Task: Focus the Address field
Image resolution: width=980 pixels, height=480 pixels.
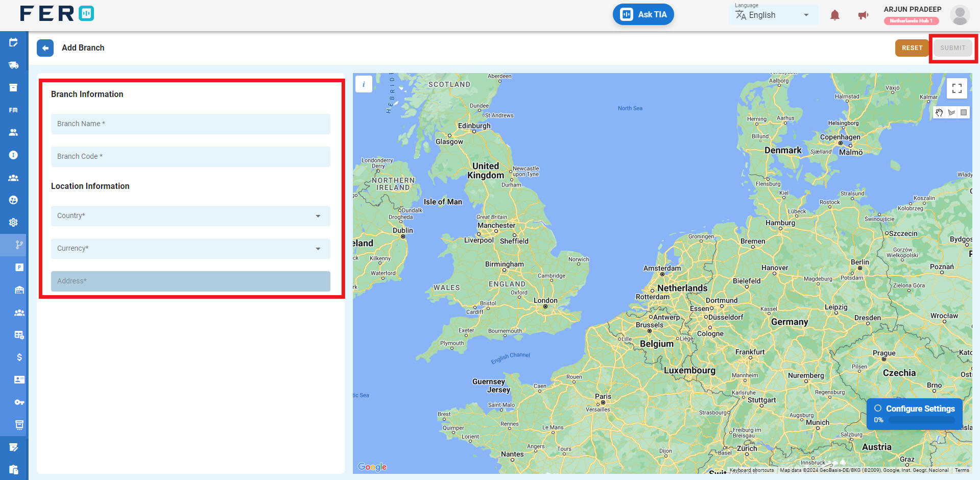Action: click(190, 281)
